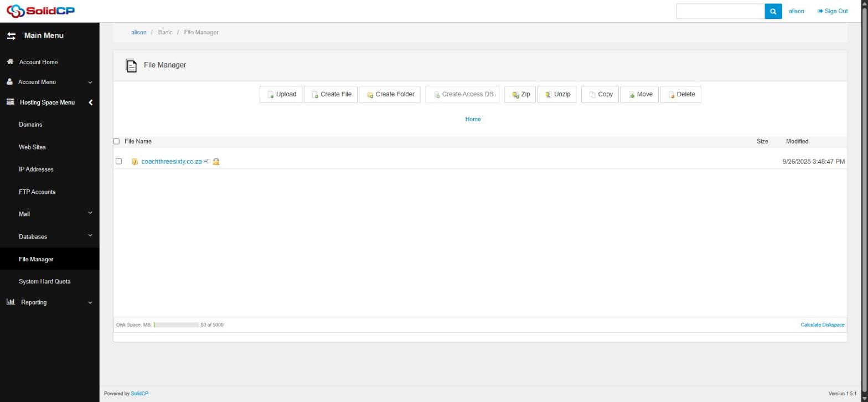Click the File Name column header
Screen dimensions: 868x402
coord(138,142)
